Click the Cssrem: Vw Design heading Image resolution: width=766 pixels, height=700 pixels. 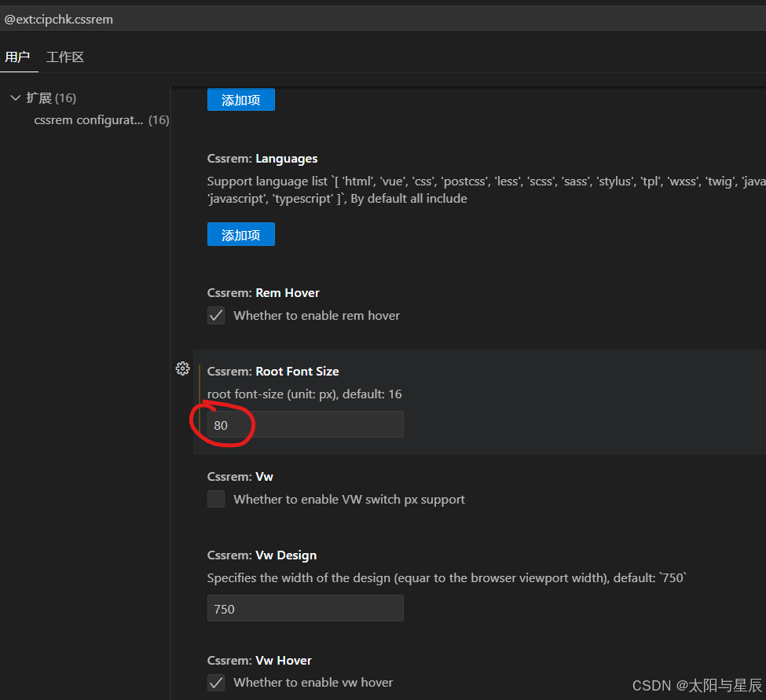[262, 555]
